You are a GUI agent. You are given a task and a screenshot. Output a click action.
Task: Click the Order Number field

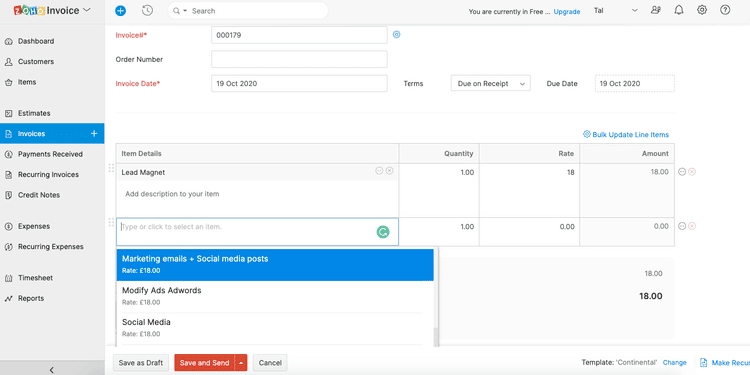point(299,59)
